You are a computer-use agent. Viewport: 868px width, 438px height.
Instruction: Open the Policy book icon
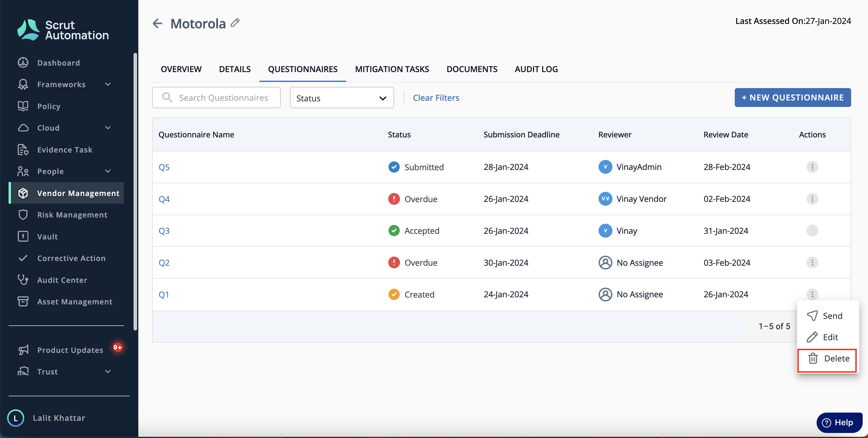tap(23, 106)
